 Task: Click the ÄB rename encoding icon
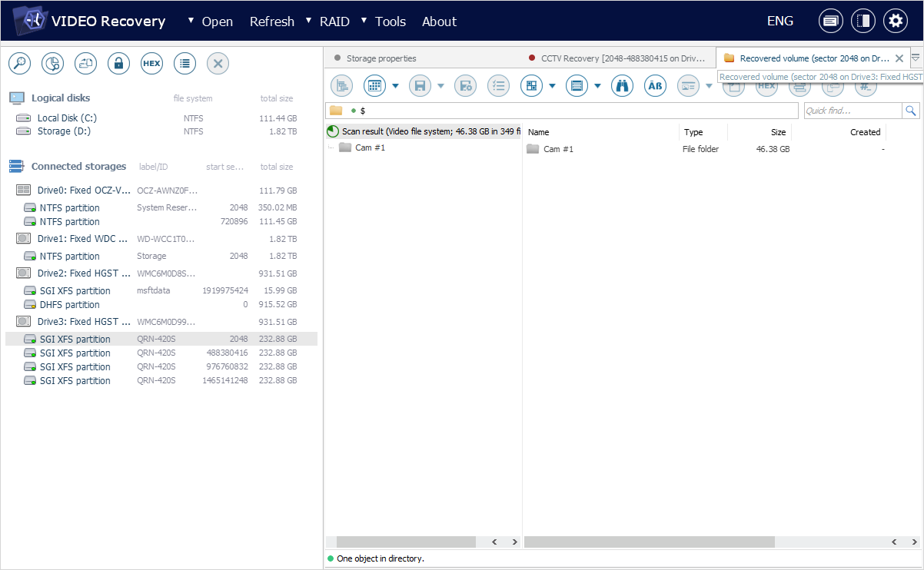click(655, 86)
